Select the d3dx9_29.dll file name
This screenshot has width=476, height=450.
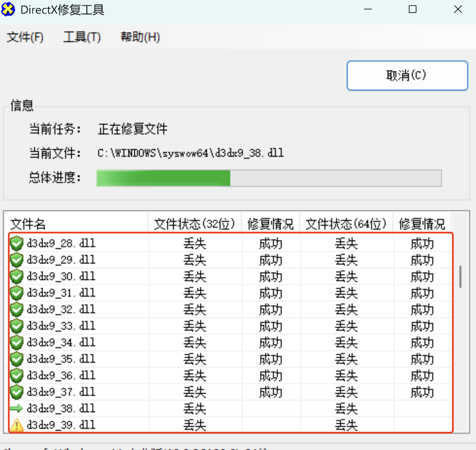pos(61,260)
